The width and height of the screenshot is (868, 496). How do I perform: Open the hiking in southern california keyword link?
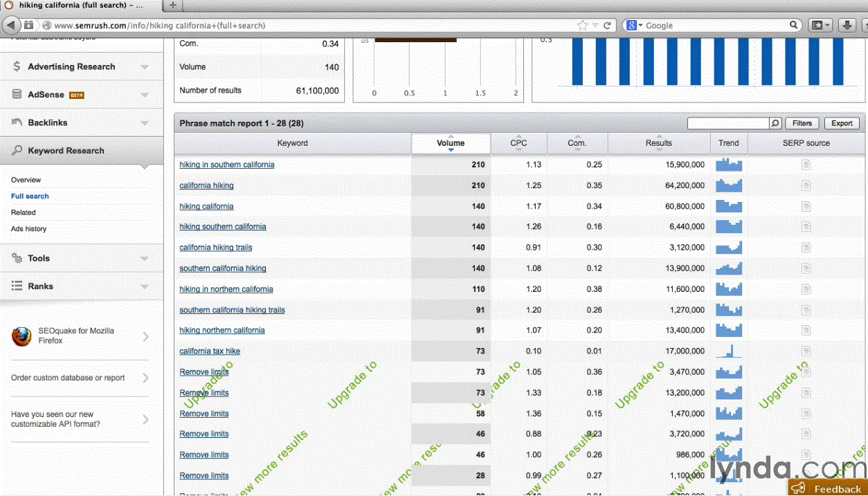pyautogui.click(x=226, y=165)
